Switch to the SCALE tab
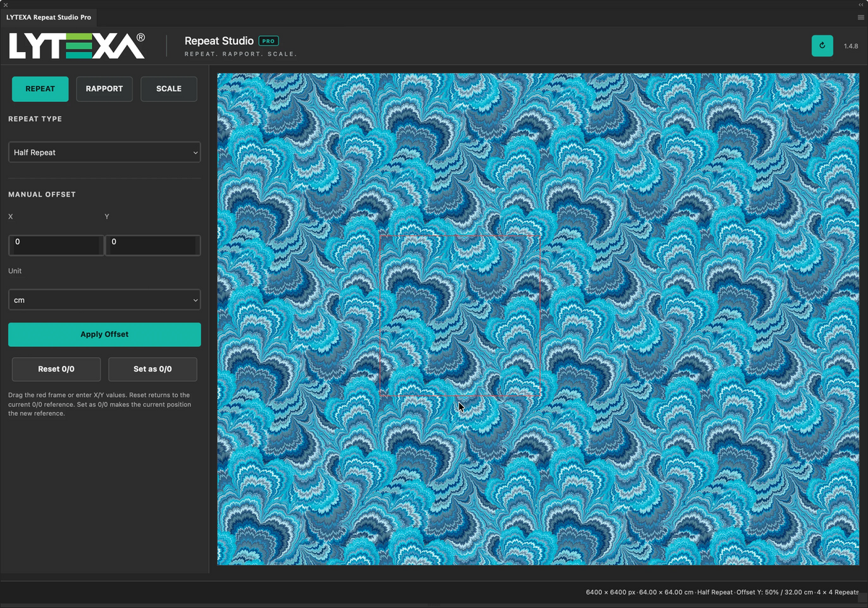This screenshot has width=868, height=608. [169, 89]
